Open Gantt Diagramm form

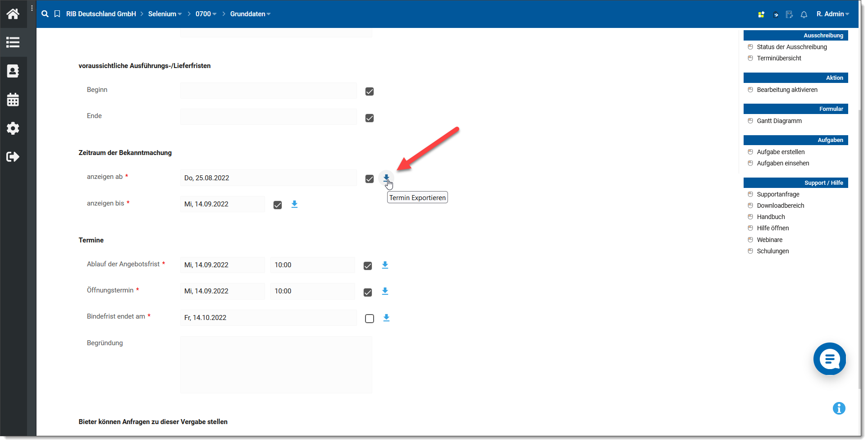[779, 121]
